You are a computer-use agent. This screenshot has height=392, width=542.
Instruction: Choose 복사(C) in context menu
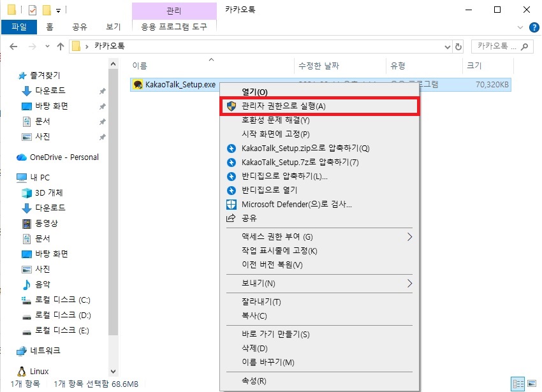coord(319,316)
